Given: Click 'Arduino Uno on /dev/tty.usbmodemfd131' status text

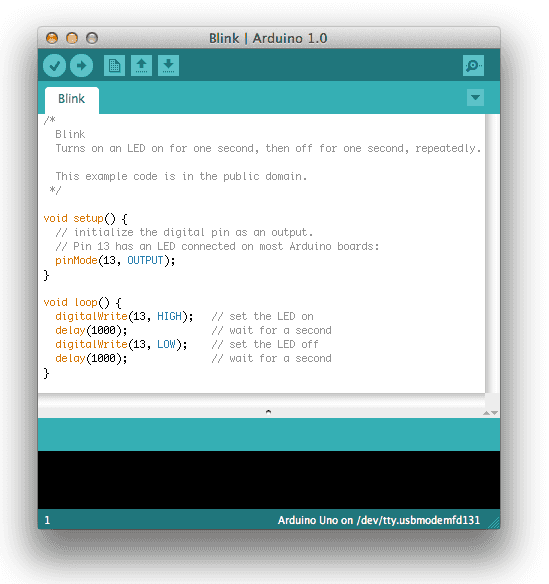Looking at the screenshot, I should point(379,520).
